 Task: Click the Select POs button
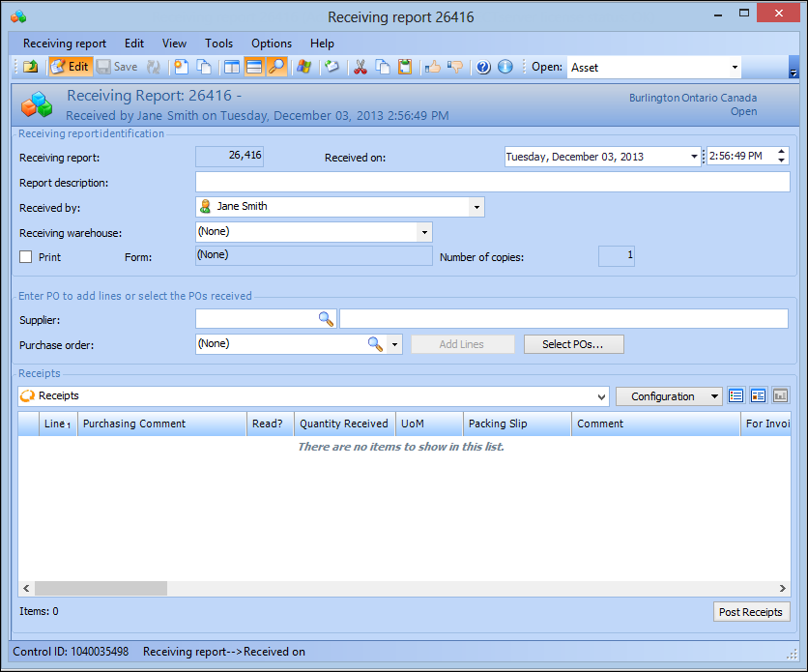point(573,344)
